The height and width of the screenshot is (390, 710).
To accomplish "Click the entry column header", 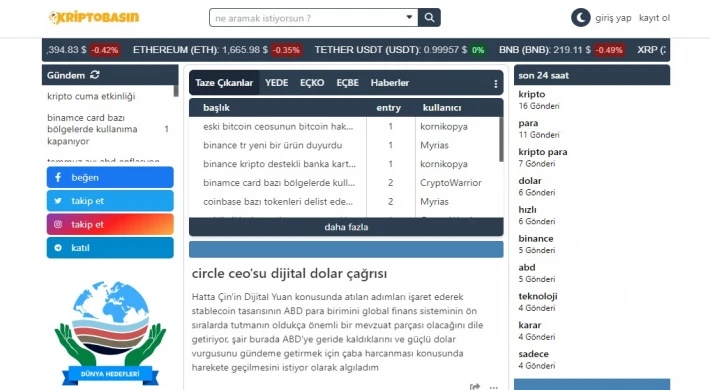I will pyautogui.click(x=389, y=108).
